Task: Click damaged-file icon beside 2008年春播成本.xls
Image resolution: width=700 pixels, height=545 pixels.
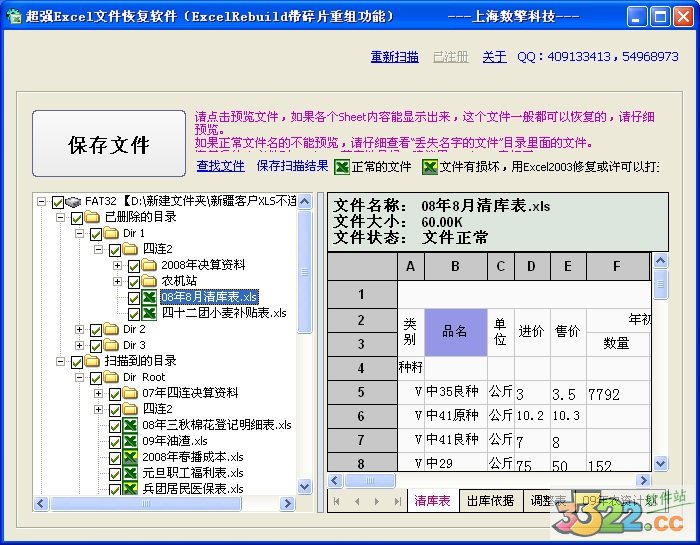Action: tap(130, 457)
